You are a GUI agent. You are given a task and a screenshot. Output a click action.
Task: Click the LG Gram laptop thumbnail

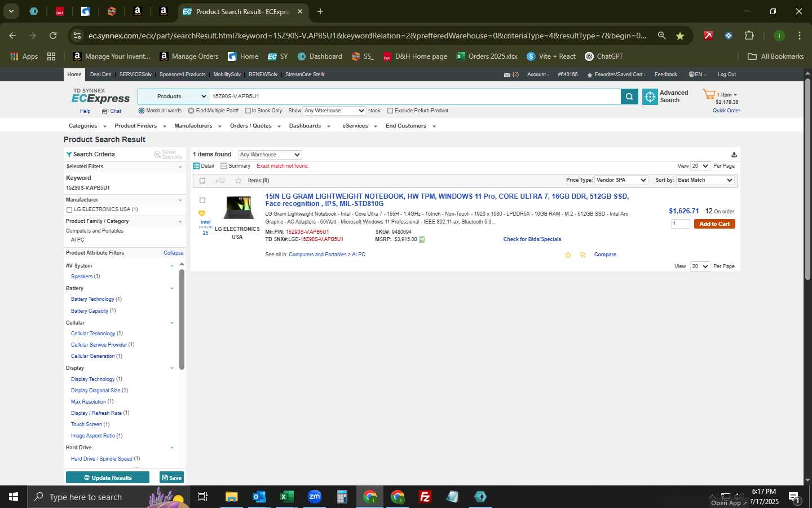click(239, 207)
